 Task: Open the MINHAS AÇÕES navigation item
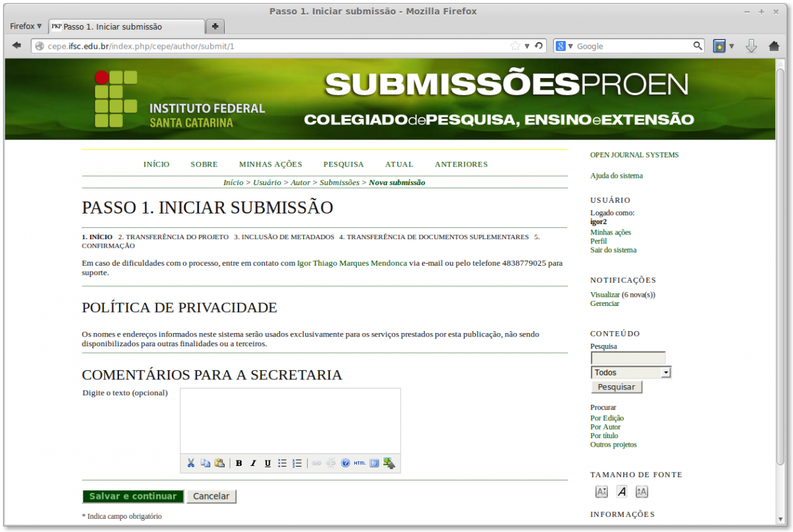pos(270,165)
